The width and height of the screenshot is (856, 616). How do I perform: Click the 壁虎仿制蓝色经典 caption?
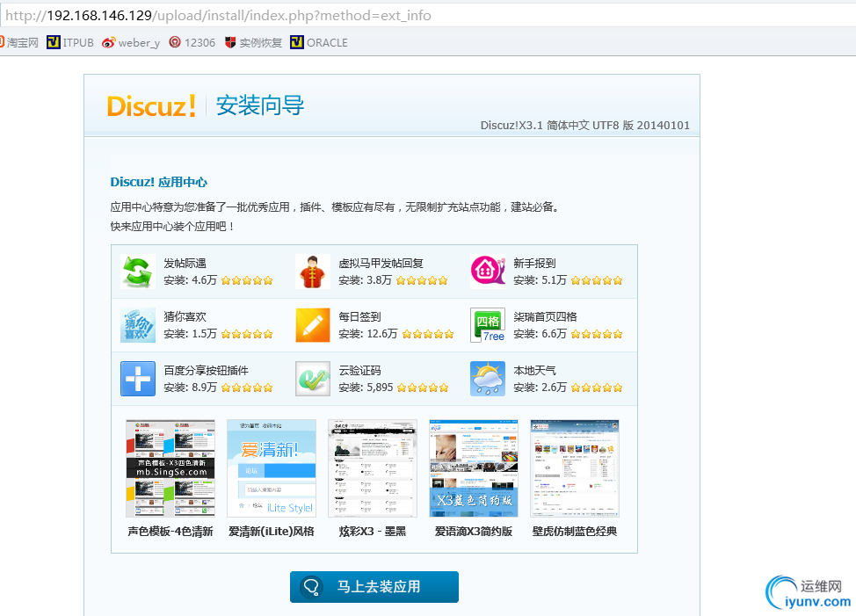tap(575, 532)
